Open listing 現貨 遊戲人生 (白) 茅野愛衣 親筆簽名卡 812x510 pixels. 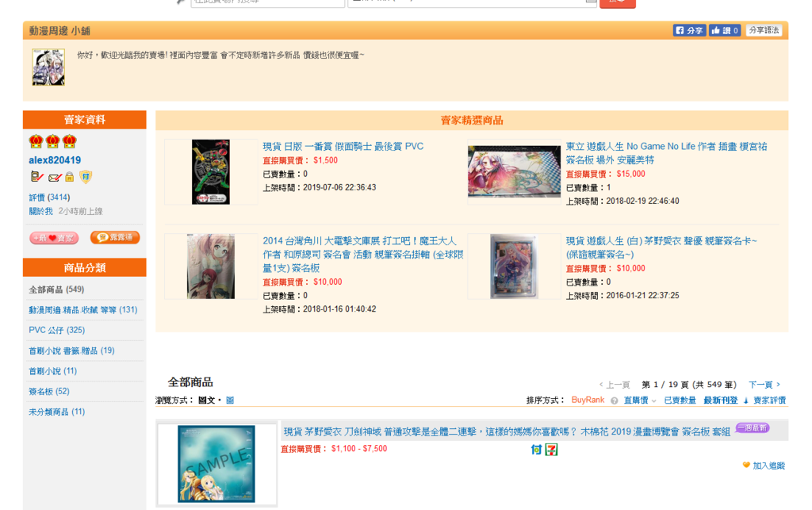point(661,247)
